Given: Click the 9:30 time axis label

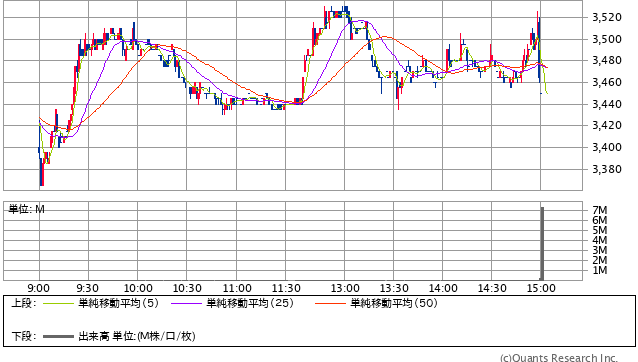Looking at the screenshot, I should 87,288.
